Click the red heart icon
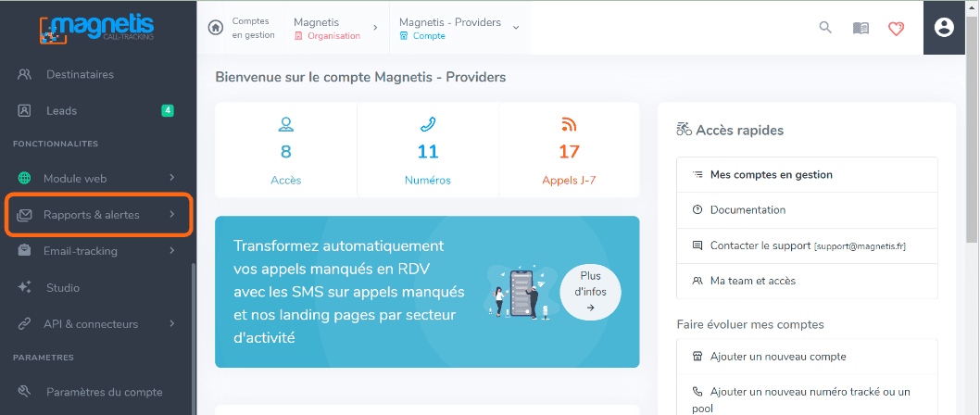Screen dimensions: 980x415 pyautogui.click(x=897, y=28)
